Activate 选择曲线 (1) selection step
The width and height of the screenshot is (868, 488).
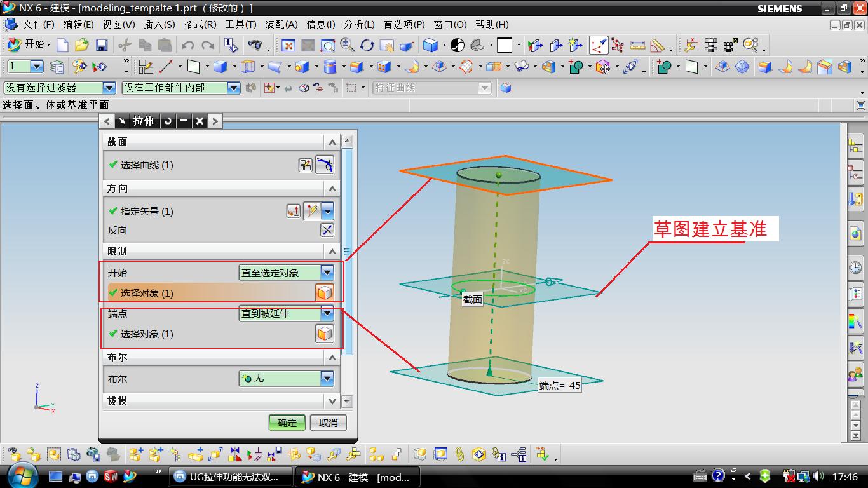tap(146, 165)
